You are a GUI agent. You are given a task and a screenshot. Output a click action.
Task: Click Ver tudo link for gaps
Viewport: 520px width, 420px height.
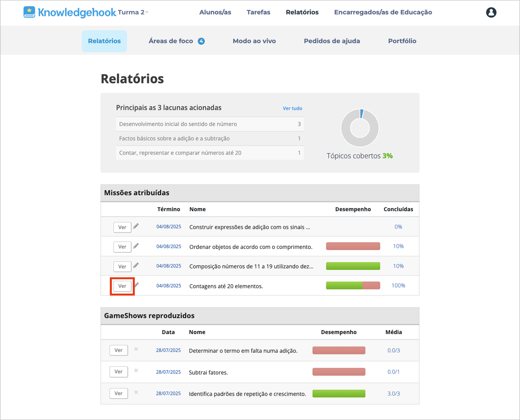point(292,108)
